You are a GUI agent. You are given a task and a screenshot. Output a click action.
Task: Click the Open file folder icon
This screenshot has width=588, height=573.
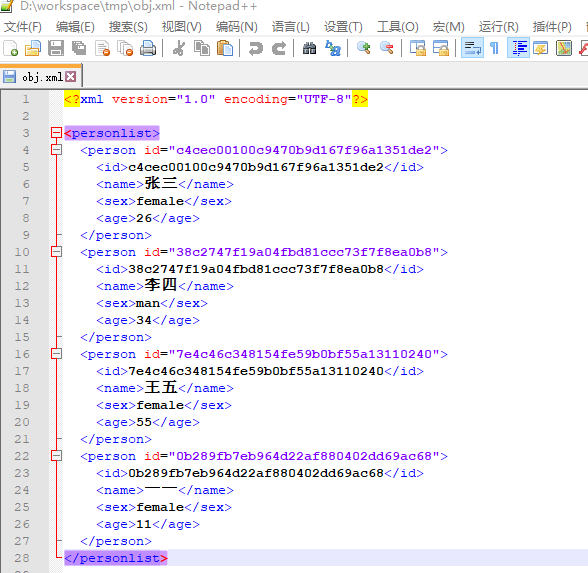pos(33,48)
